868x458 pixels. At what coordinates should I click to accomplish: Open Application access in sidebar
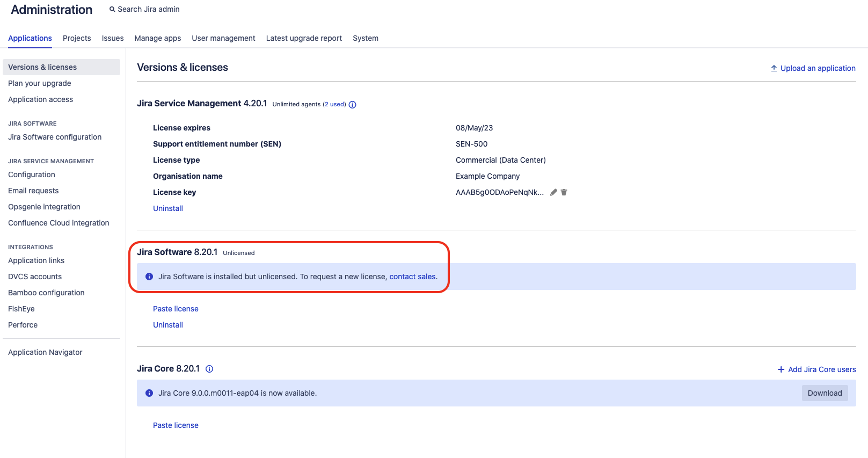[40, 99]
